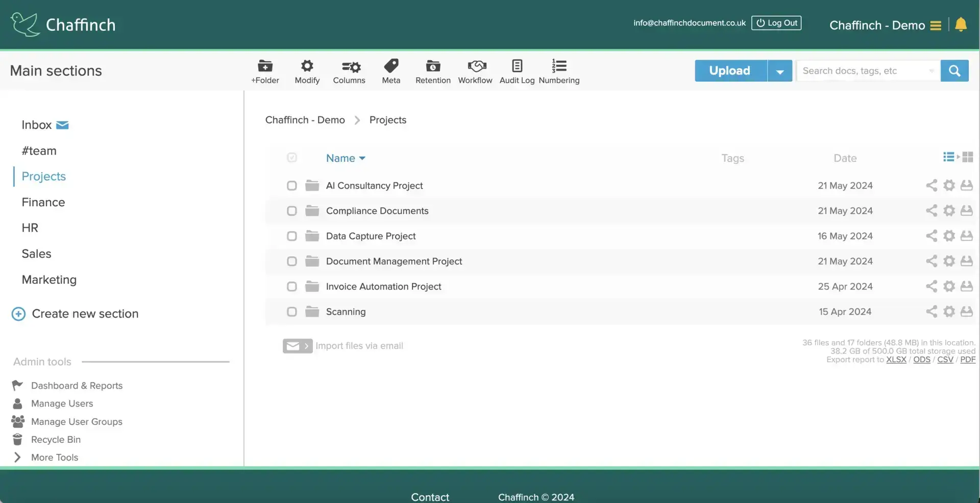Open the Audit Log icon
The width and height of the screenshot is (980, 503).
pos(517,66)
